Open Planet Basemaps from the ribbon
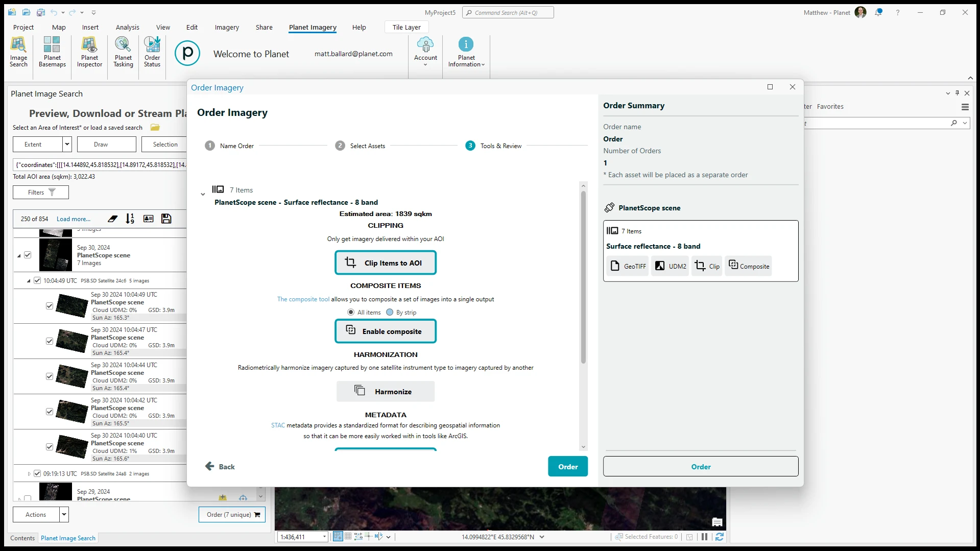Viewport: 980px width, 551px height. point(52,52)
